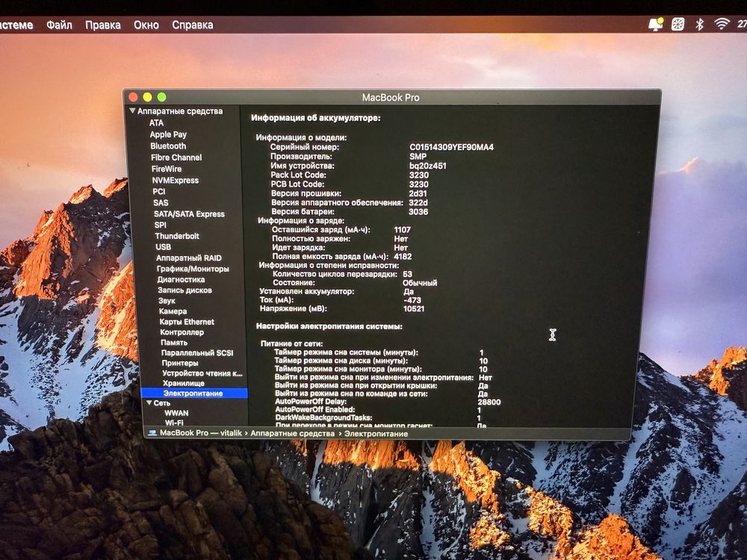Click serial number C01514309YEF90MA4
The image size is (747, 560).
tap(452, 147)
